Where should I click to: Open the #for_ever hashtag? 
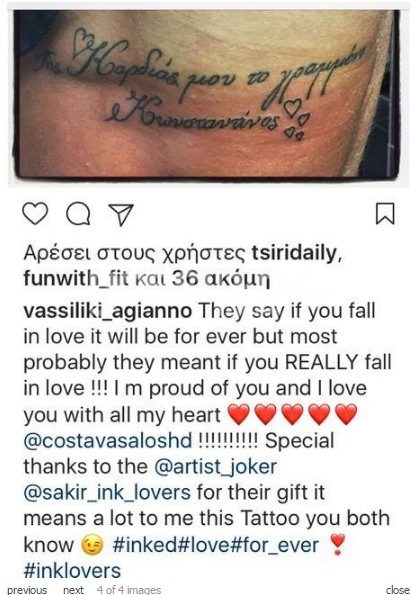point(274,545)
